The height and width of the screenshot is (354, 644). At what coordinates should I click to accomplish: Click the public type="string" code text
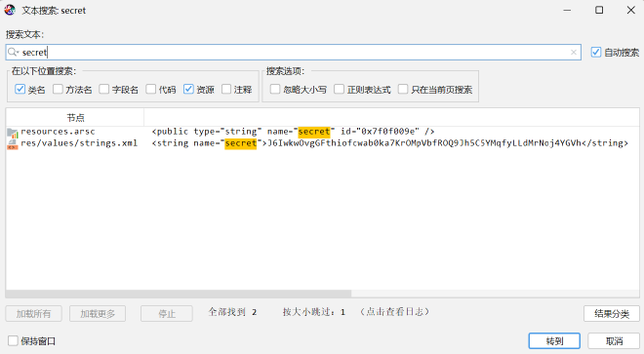click(293, 132)
